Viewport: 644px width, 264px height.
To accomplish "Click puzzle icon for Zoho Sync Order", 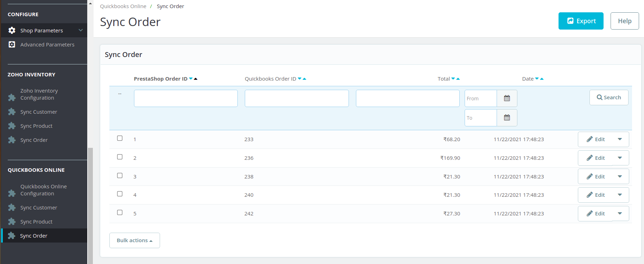I will point(12,140).
